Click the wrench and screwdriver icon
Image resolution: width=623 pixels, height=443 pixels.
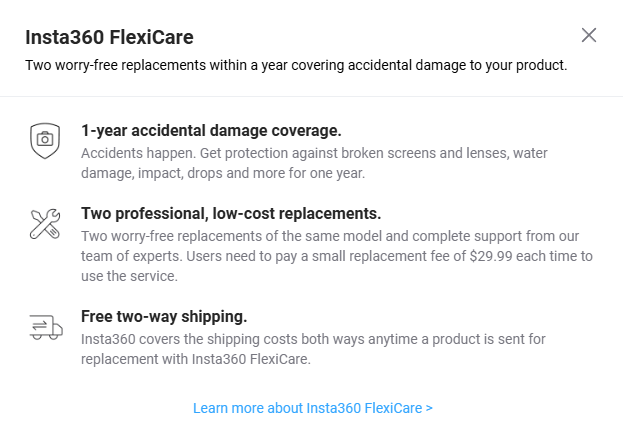click(x=45, y=224)
